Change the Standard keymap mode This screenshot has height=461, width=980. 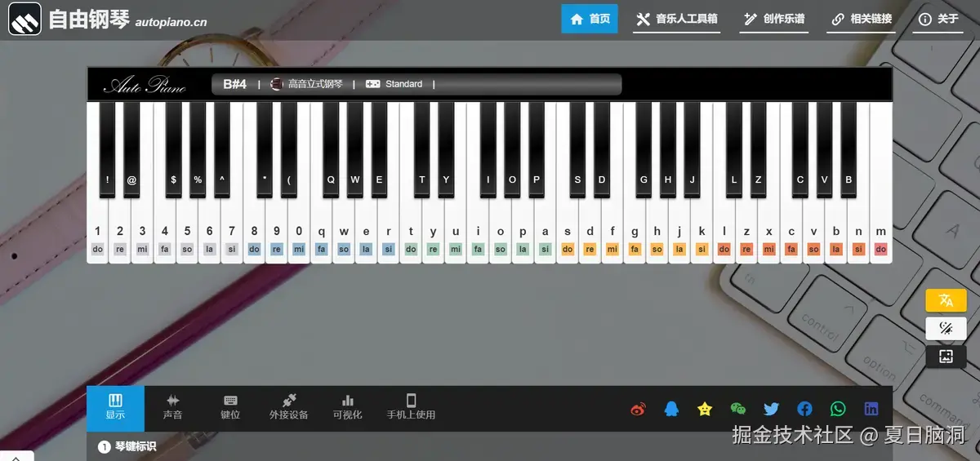(x=394, y=84)
